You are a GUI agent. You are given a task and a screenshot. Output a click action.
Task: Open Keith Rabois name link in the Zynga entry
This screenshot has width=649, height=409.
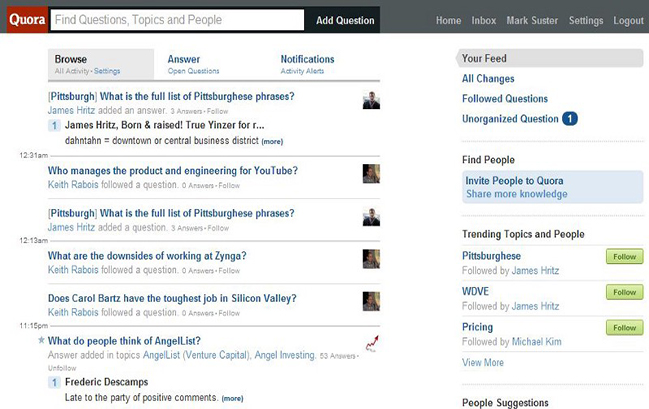pos(73,270)
